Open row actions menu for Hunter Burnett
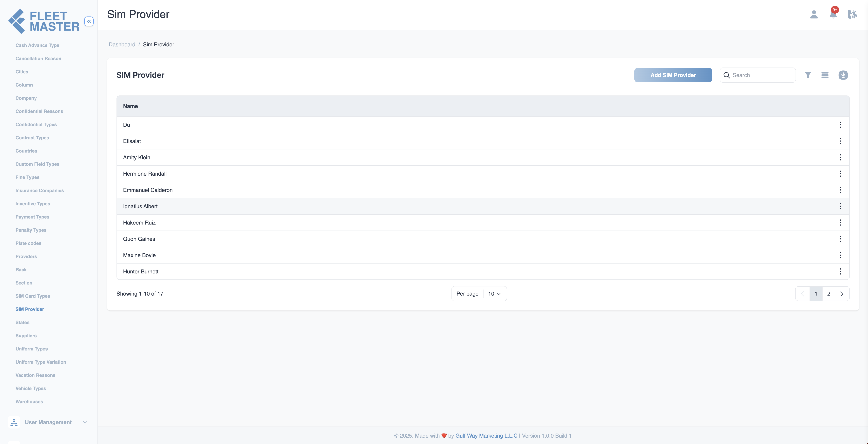This screenshot has width=868, height=444. click(x=840, y=272)
